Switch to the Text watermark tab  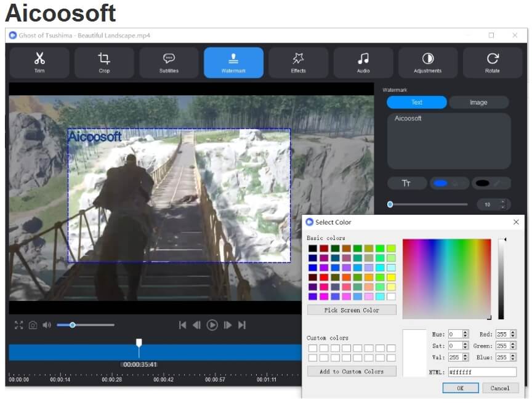(x=417, y=102)
